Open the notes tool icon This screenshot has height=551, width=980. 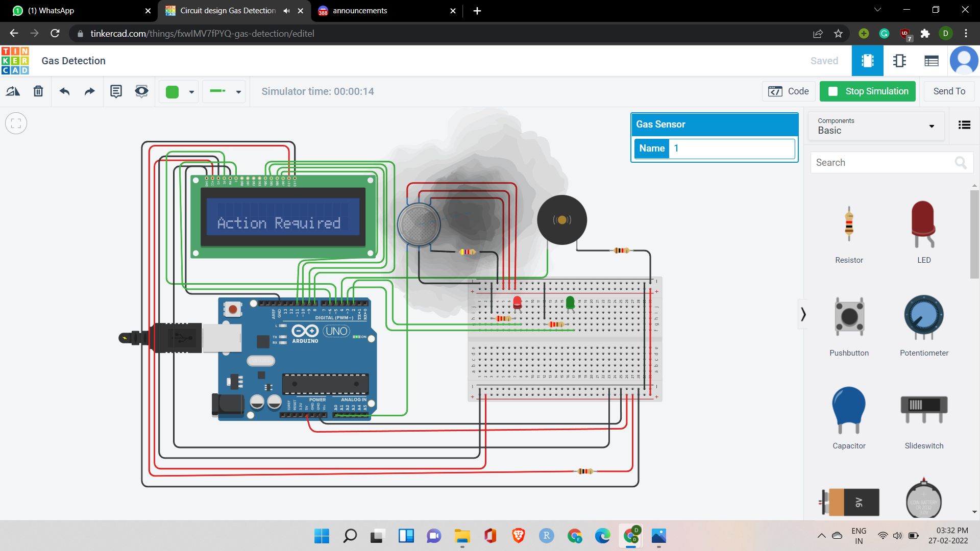point(116,91)
